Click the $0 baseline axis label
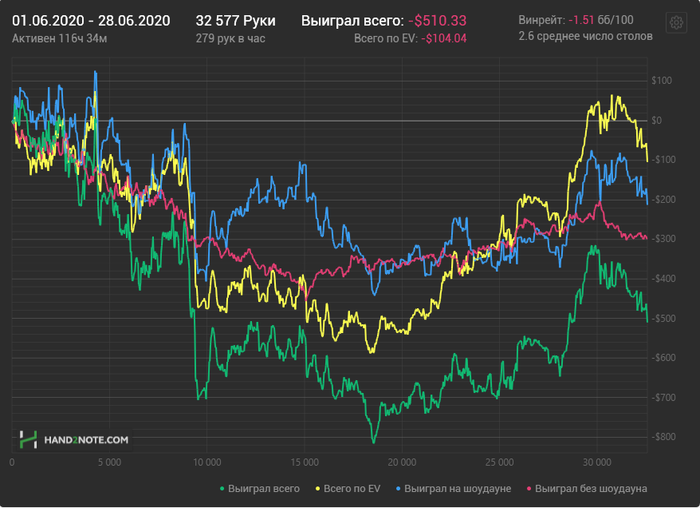 click(x=656, y=121)
